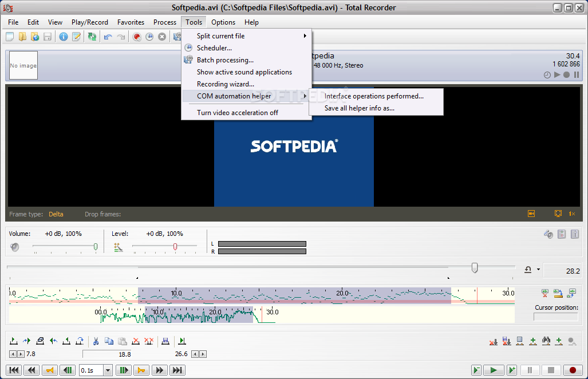Increase selection end 26.6 with right arrow
The image size is (588, 379).
(203, 354)
